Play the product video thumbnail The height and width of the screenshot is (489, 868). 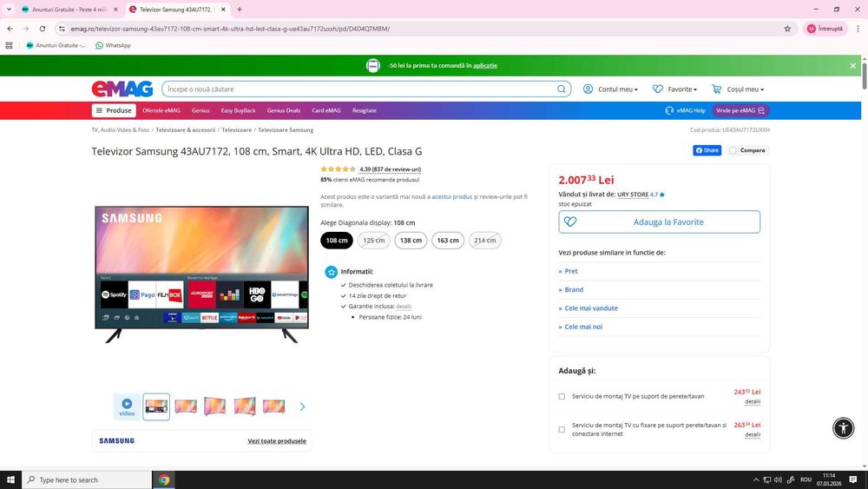[127, 406]
